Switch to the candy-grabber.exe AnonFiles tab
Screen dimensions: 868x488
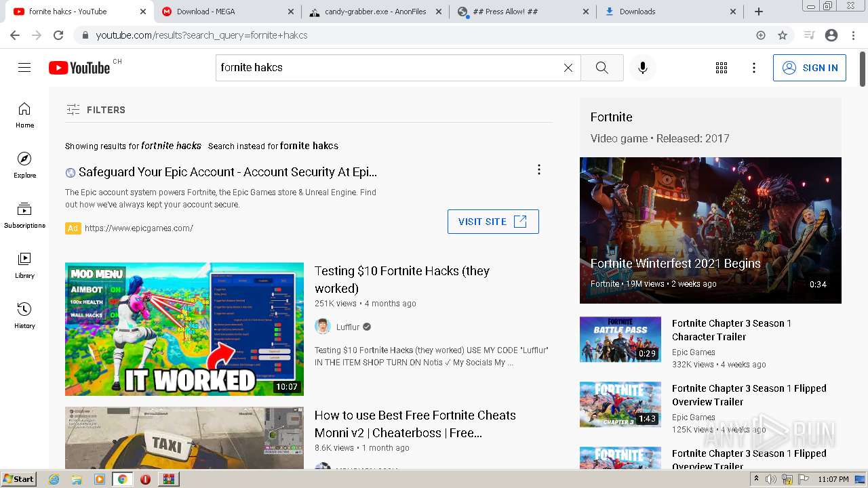click(376, 12)
